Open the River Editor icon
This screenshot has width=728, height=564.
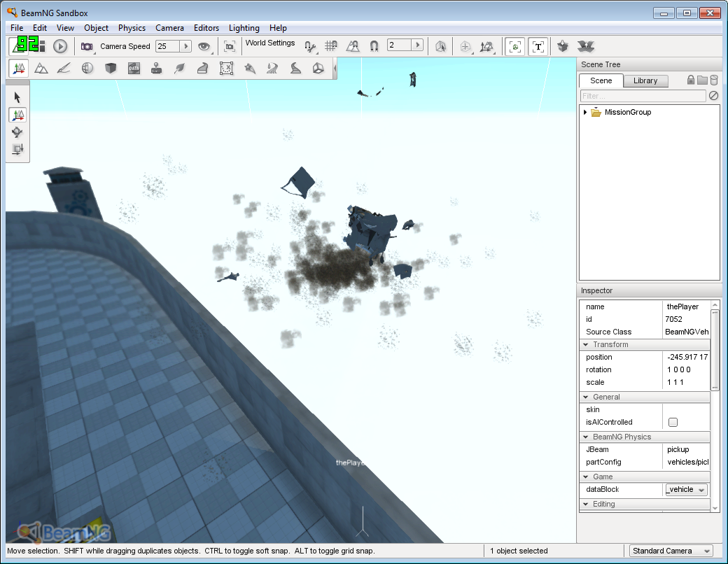click(272, 69)
